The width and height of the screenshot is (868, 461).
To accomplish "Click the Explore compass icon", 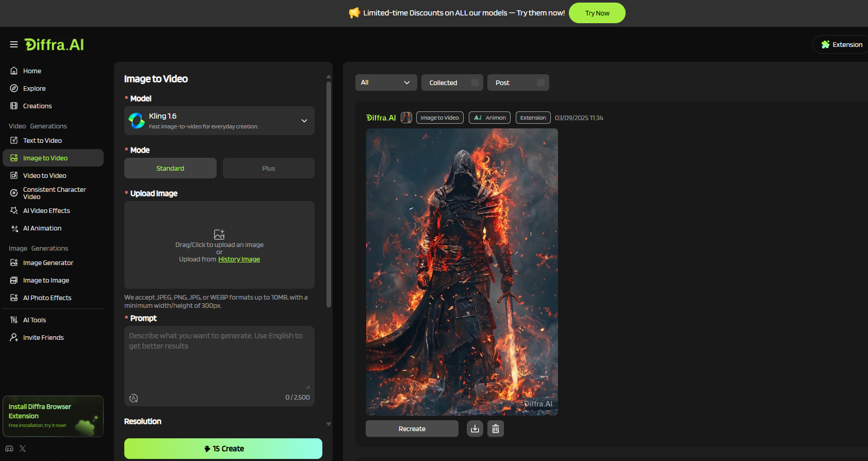I will tap(14, 88).
